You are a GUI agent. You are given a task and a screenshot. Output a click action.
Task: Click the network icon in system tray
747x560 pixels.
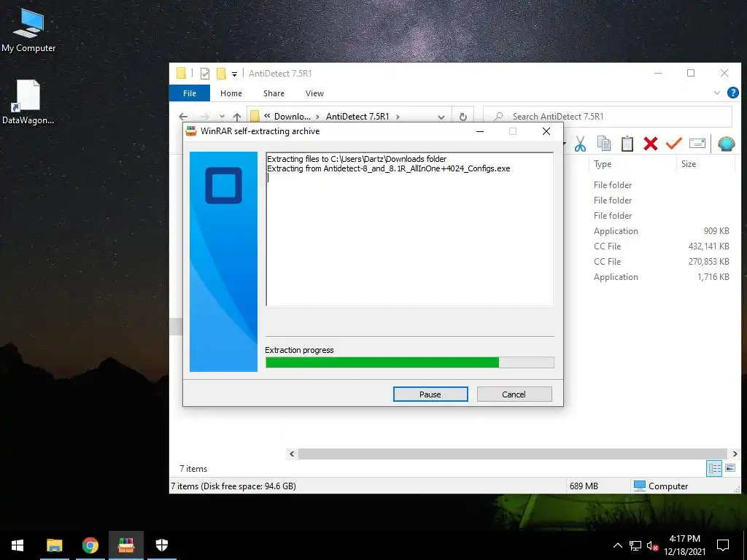coord(635,545)
